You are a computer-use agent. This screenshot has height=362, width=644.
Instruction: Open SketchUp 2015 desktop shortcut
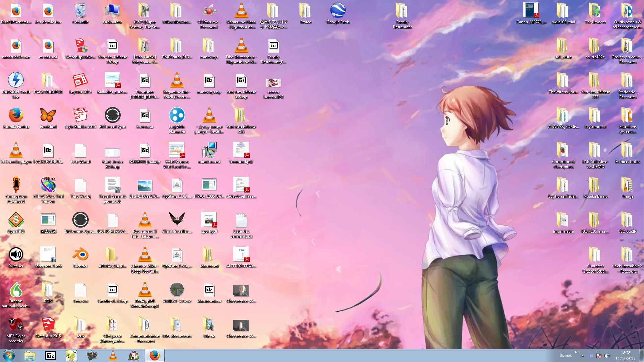click(x=48, y=327)
